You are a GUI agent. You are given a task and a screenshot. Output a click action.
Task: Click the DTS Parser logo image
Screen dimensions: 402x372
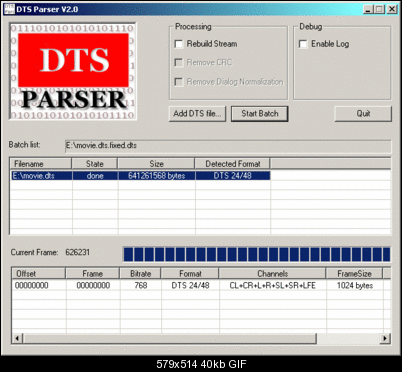click(x=73, y=71)
